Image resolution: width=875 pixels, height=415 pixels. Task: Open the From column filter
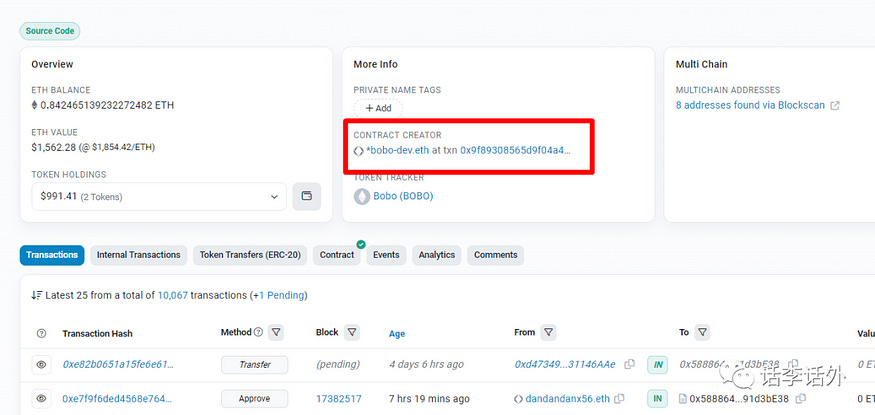tap(549, 332)
